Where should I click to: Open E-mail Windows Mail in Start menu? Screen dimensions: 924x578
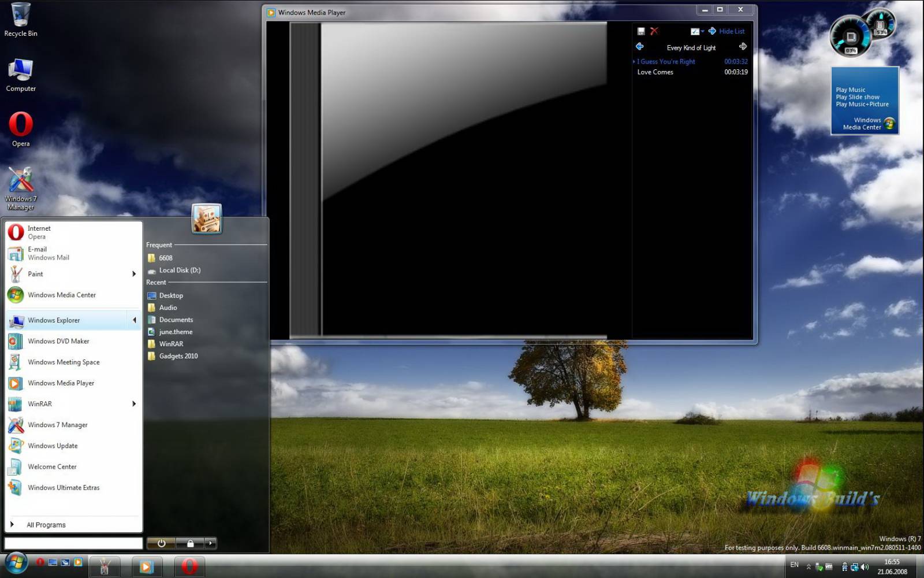pos(74,253)
